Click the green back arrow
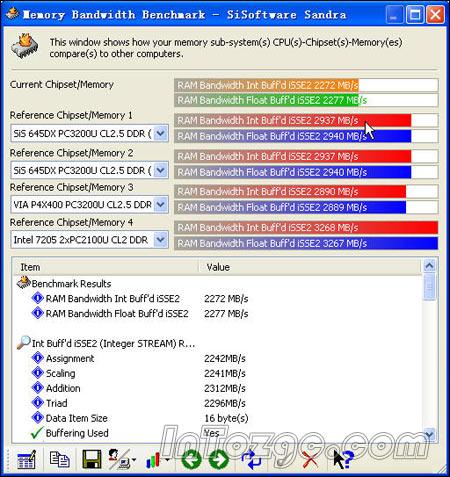 pos(191,460)
